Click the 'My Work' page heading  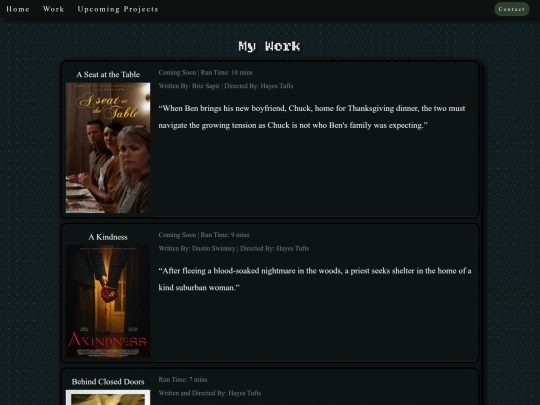tap(269, 46)
